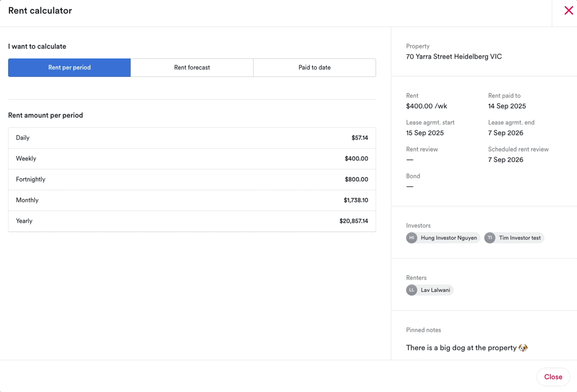Select the Weekly rent row label
Viewport: 577px width, 392px height.
click(26, 158)
